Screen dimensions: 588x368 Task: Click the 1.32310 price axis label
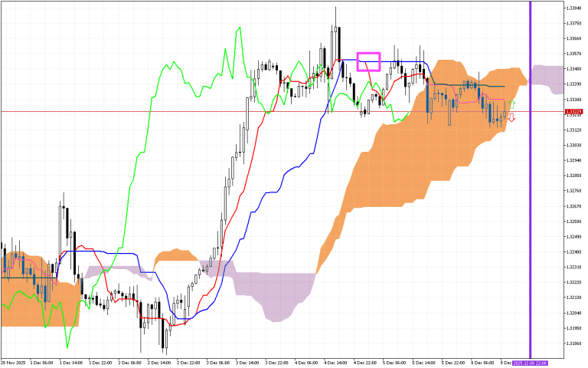point(573,267)
